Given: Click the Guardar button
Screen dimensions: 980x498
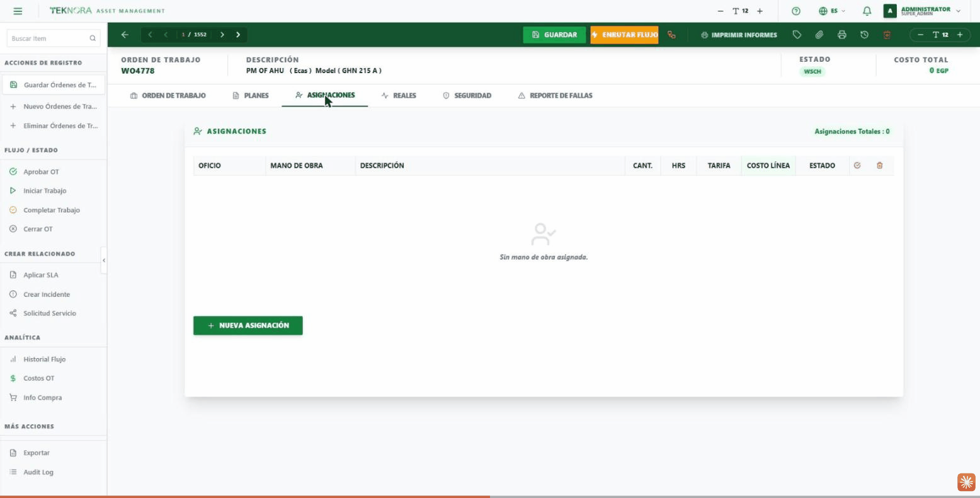Looking at the screenshot, I should (x=554, y=35).
